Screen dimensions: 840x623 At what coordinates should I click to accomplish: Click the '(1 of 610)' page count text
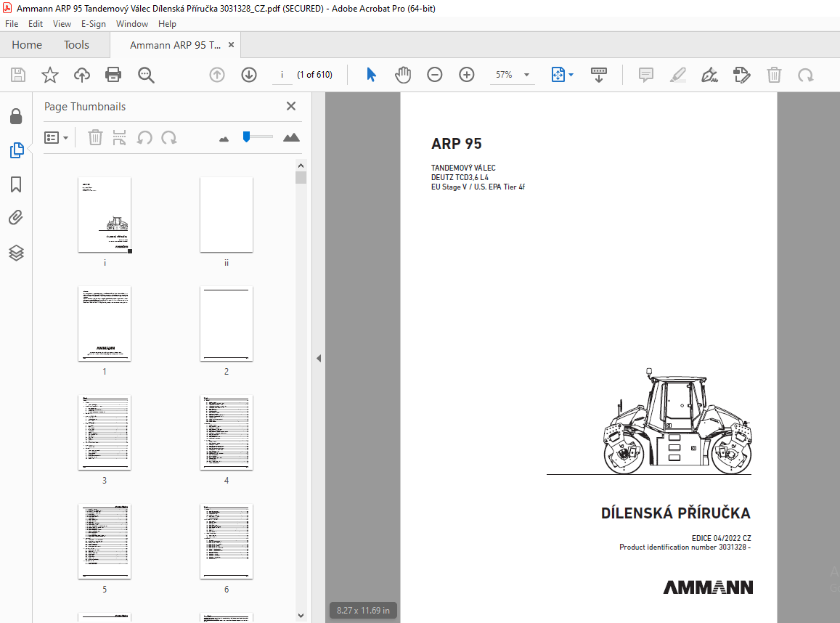coord(315,75)
